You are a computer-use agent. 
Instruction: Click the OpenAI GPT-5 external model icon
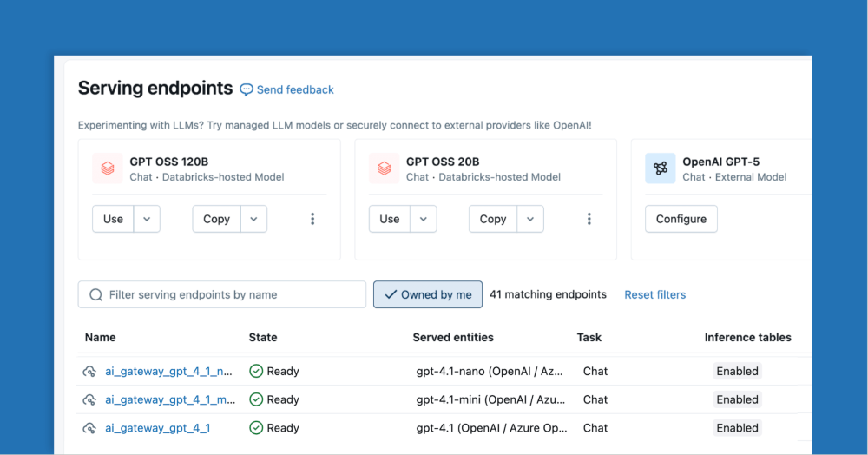tap(660, 168)
